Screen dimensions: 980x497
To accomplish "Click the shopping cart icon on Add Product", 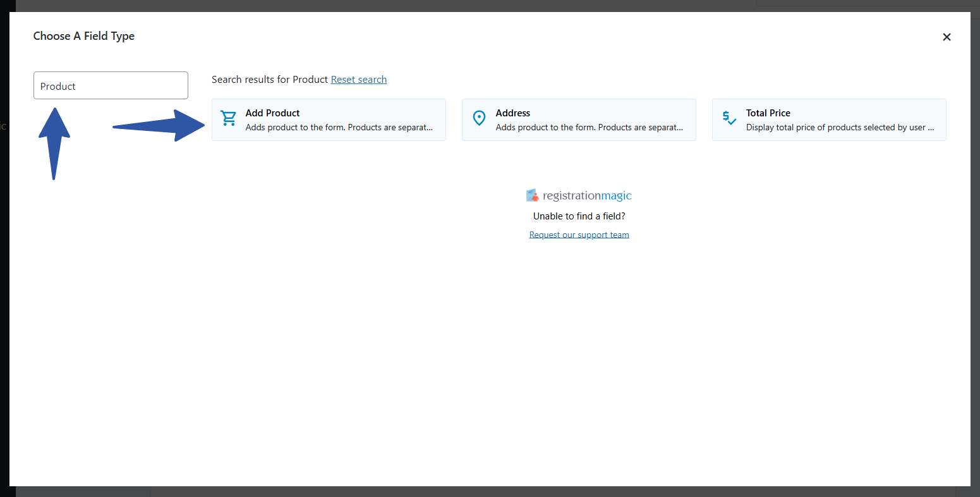I will pyautogui.click(x=228, y=119).
